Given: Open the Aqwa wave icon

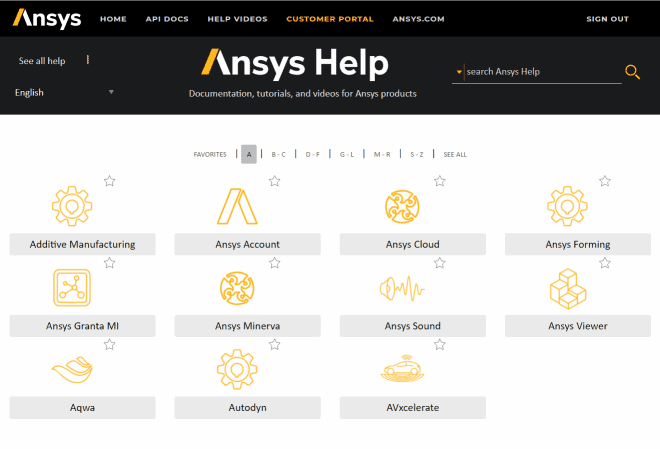Looking at the screenshot, I should 72,370.
